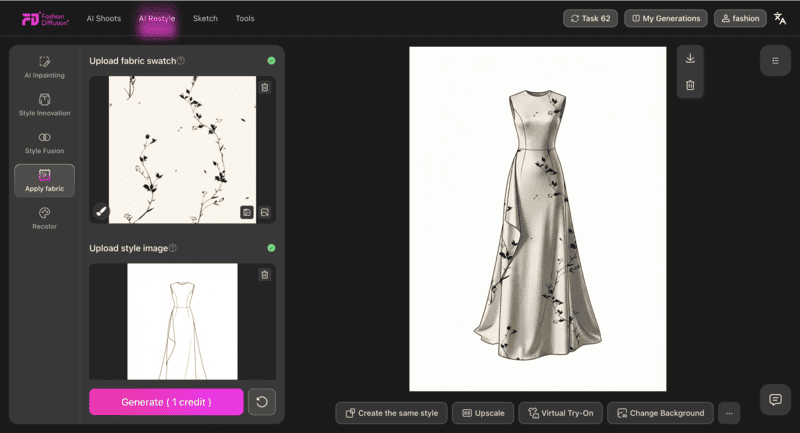Viewport: 800px width, 433px height.
Task: Show help for Upload style image
Action: click(x=172, y=248)
